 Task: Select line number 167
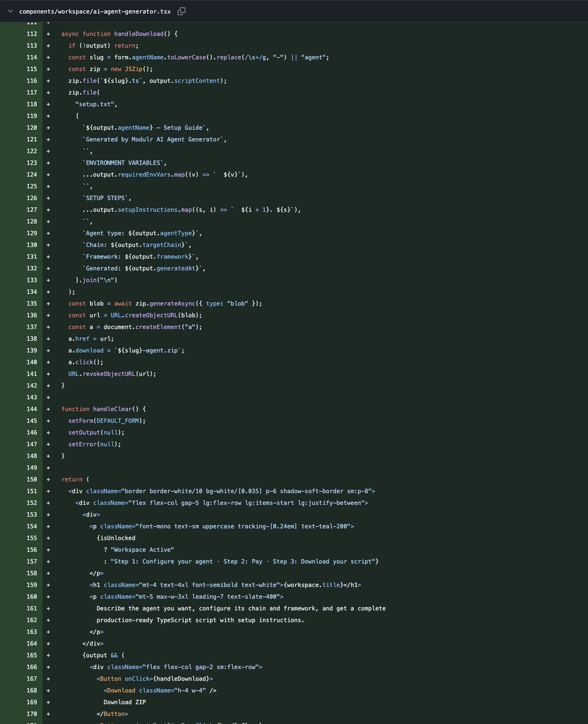coord(32,679)
